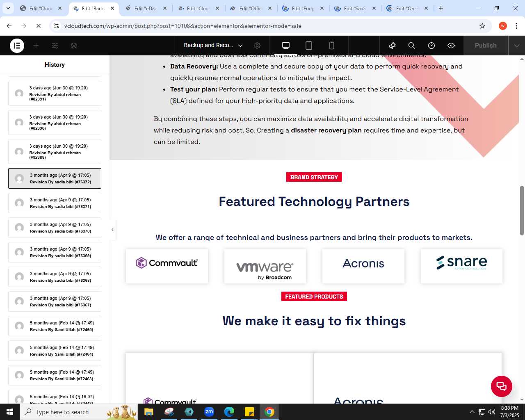Viewport: 525px width, 420px height.
Task: View site information icon in address bar
Action: [x=56, y=26]
